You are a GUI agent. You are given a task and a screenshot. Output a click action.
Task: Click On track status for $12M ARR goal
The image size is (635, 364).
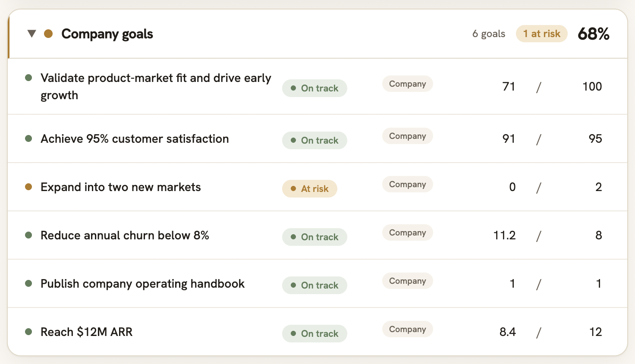tap(314, 333)
